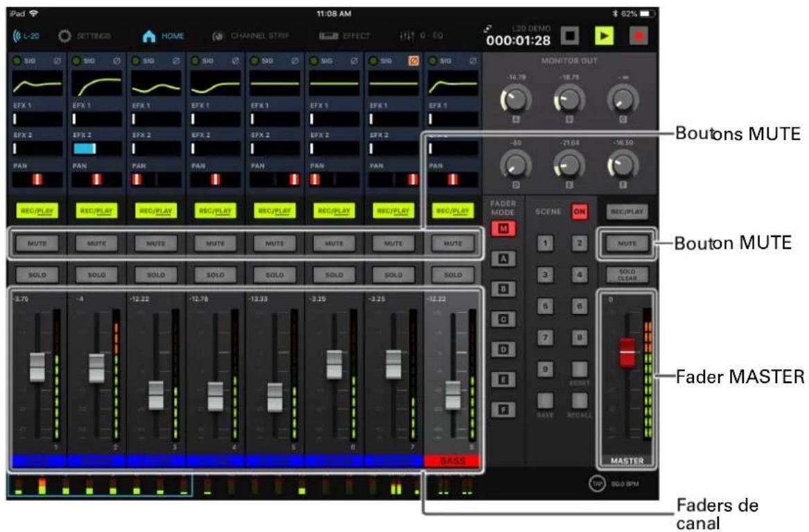The height and width of the screenshot is (532, 809).
Task: Click the scene RESET button
Action: click(x=580, y=369)
